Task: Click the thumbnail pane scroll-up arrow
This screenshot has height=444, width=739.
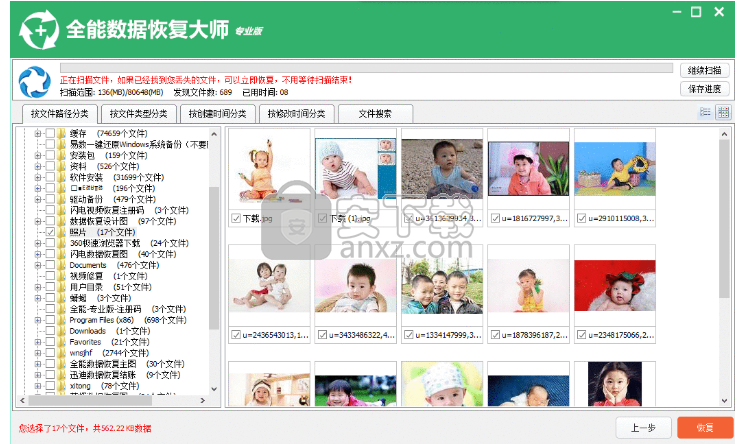Action: [724, 134]
